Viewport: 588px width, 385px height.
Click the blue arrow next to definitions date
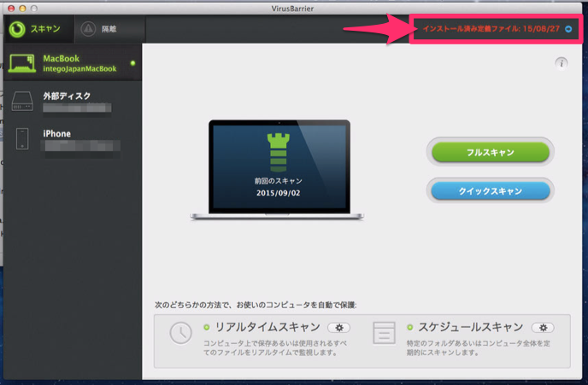[x=568, y=29]
